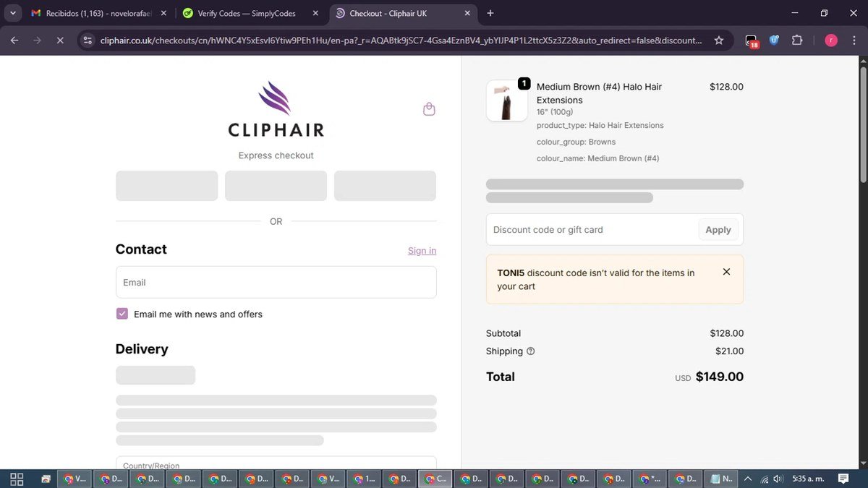The width and height of the screenshot is (868, 488).
Task: Click the Email input field
Action: click(x=276, y=282)
